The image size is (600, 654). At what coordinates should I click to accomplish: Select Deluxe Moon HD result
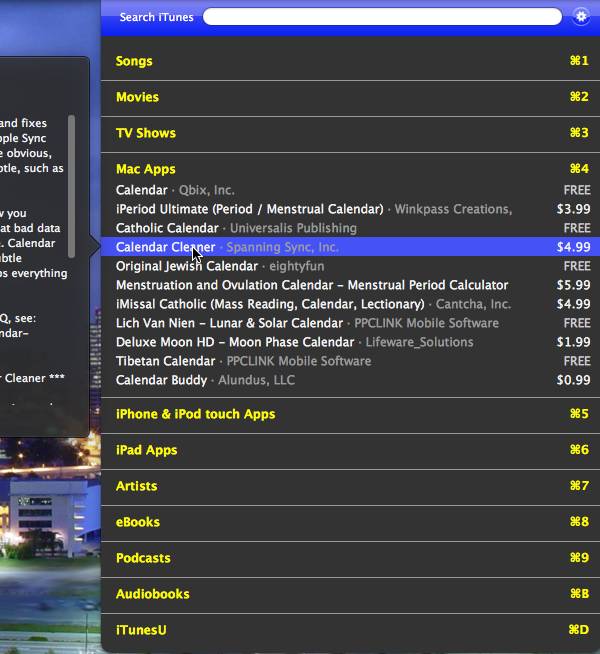tap(350, 342)
